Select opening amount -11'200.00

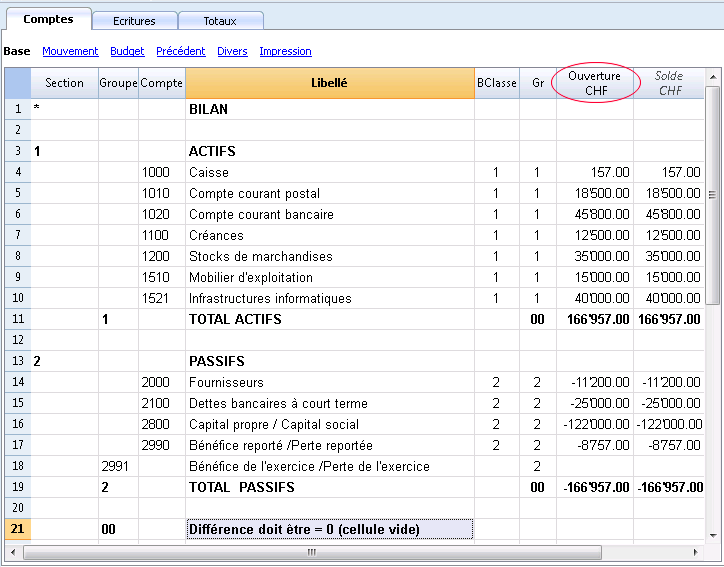(x=595, y=382)
